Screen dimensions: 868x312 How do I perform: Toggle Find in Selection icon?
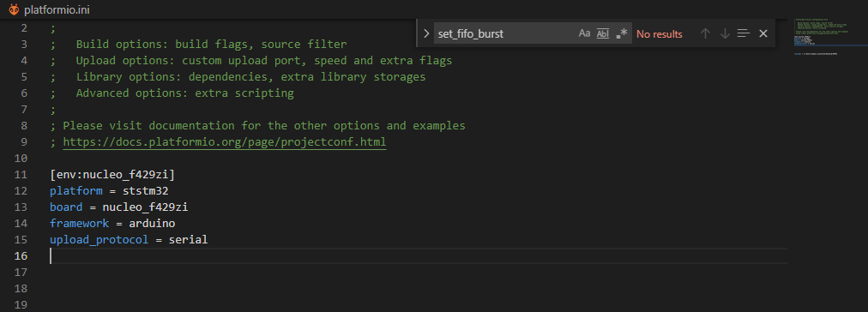coord(744,33)
